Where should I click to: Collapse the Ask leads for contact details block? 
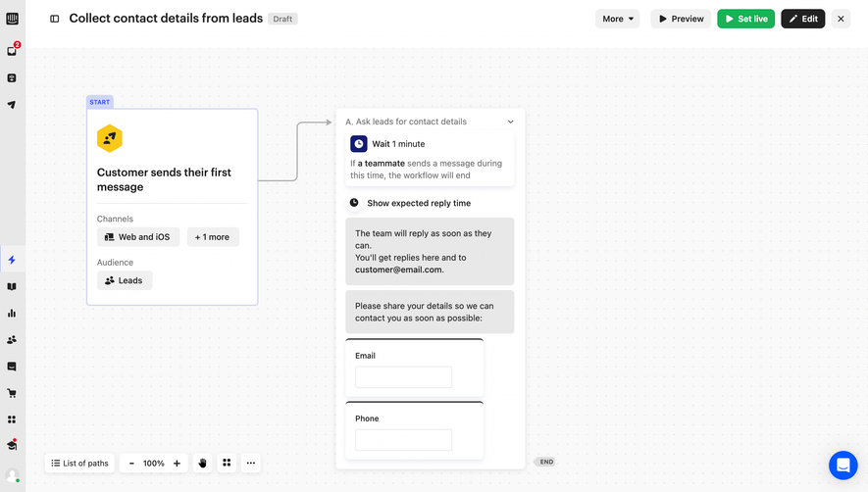pyautogui.click(x=510, y=122)
